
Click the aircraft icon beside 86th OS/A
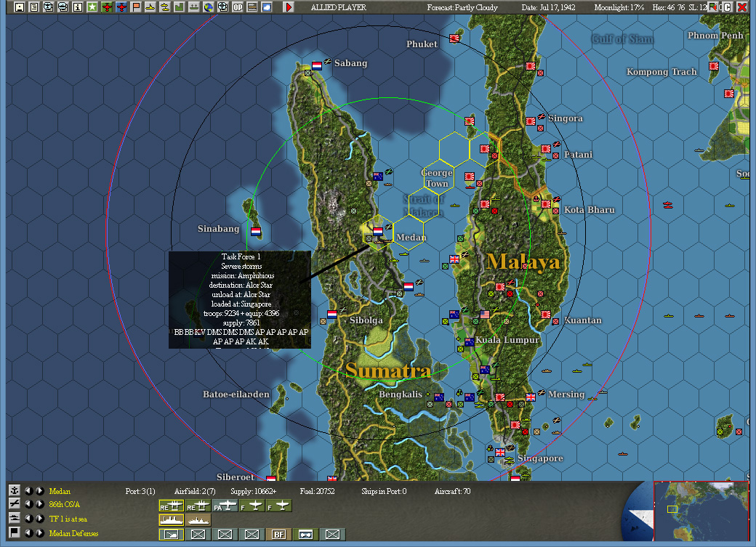coord(14,503)
